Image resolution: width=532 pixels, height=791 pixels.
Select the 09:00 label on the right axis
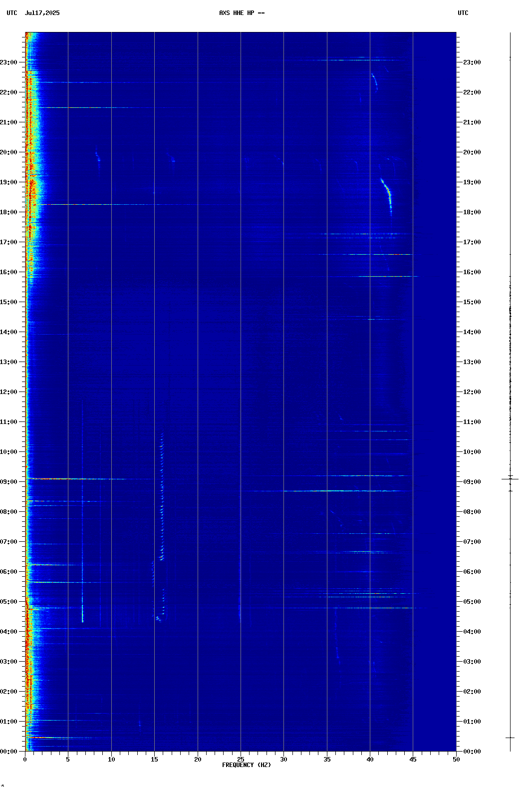click(472, 482)
